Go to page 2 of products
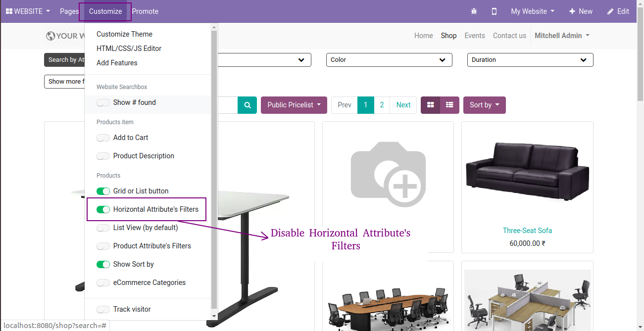 coord(382,105)
